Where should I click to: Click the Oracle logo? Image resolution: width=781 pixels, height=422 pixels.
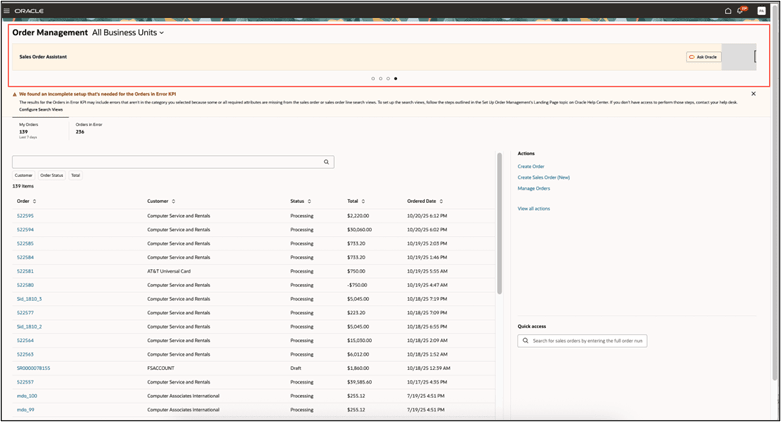point(29,10)
